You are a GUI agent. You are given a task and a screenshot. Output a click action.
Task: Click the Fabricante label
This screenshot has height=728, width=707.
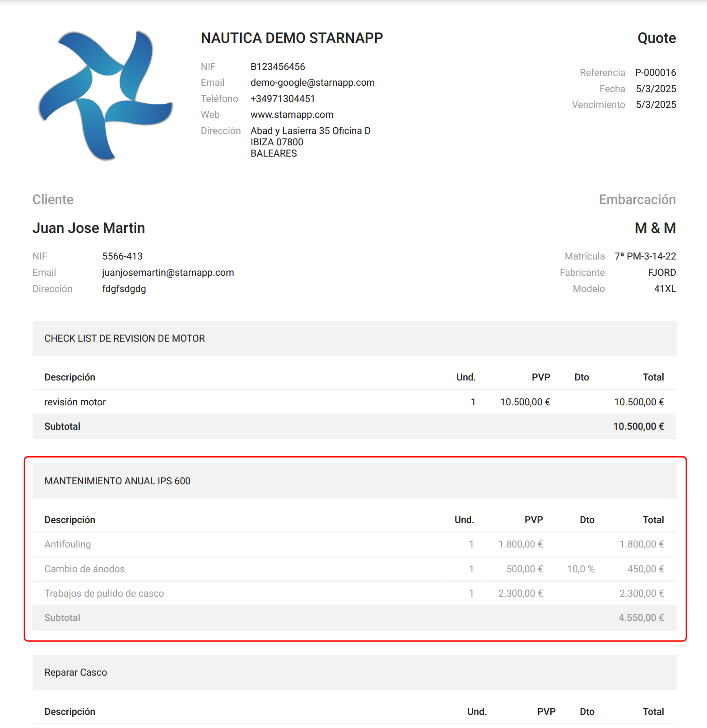pos(582,273)
